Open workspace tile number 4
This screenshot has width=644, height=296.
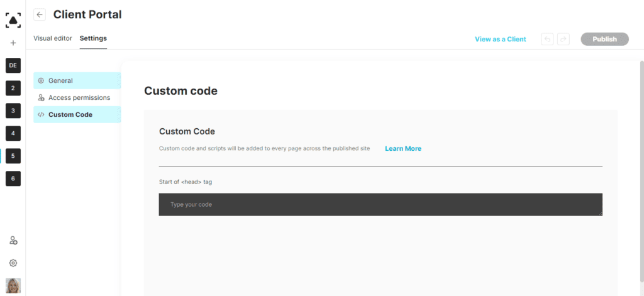point(13,133)
